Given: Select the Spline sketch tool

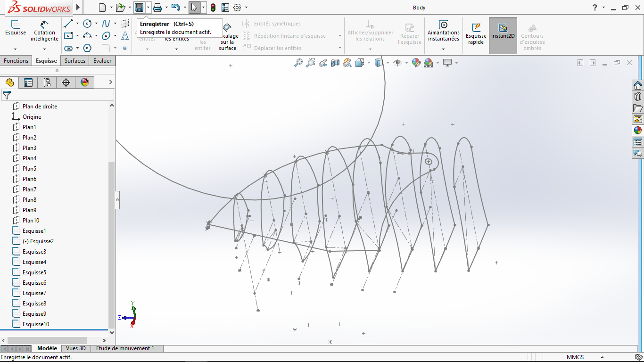Looking at the screenshot, I should [x=106, y=23].
